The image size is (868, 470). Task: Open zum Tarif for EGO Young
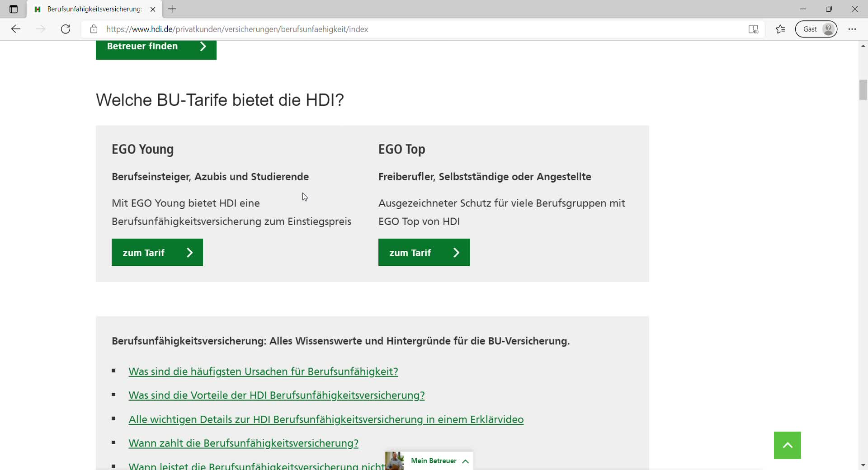pyautogui.click(x=157, y=252)
